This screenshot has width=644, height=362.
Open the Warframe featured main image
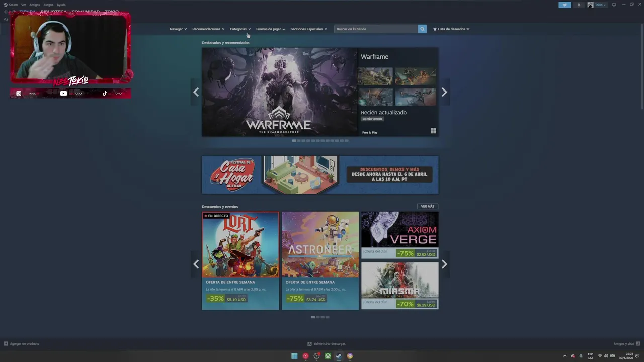(x=279, y=92)
